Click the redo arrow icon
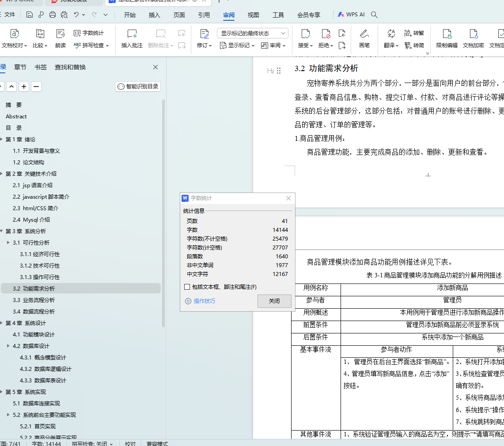 pyautogui.click(x=94, y=15)
